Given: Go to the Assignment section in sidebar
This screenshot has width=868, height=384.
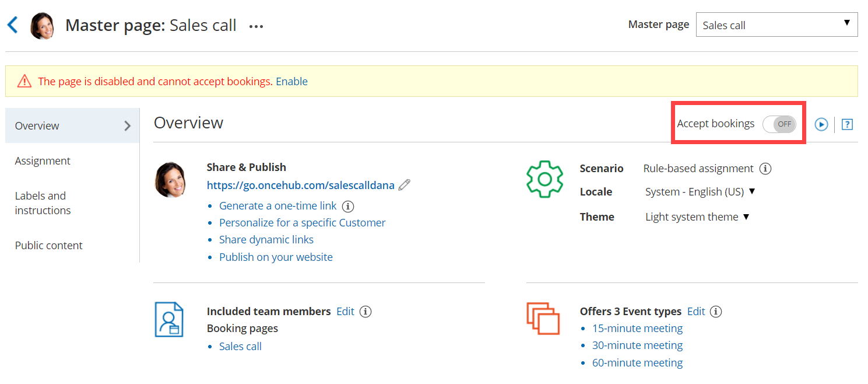Looking at the screenshot, I should click(43, 161).
